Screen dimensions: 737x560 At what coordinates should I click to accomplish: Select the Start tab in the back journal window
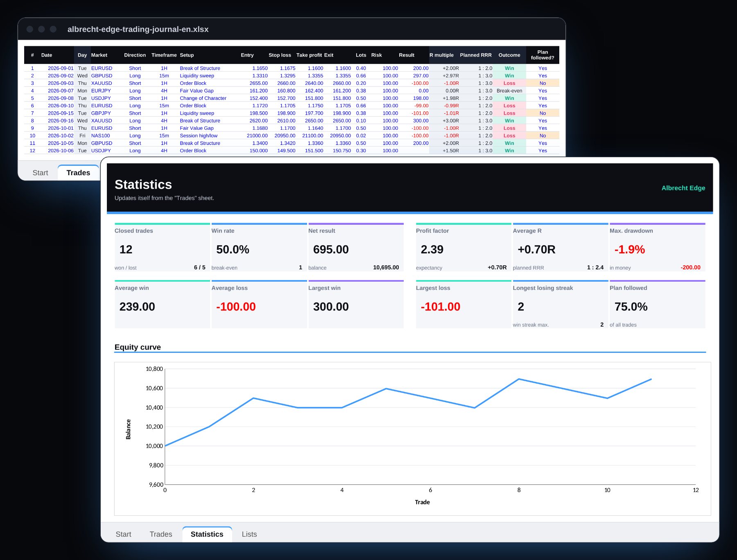[x=40, y=173]
